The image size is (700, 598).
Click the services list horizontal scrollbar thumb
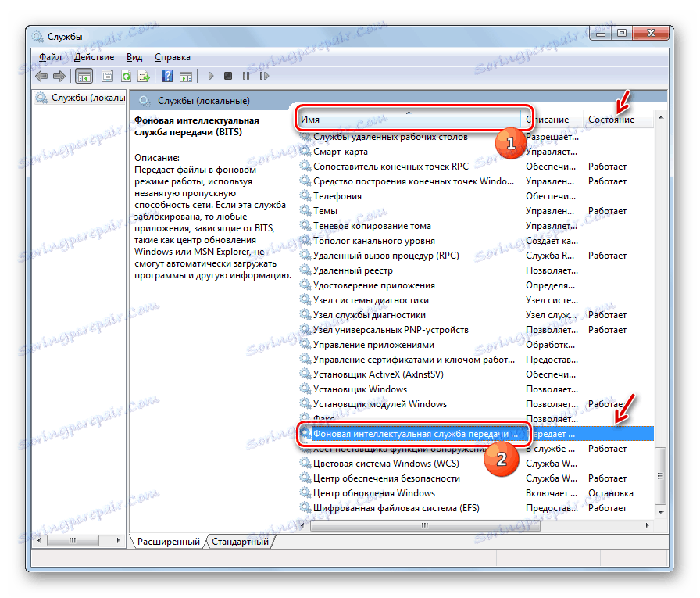click(425, 525)
